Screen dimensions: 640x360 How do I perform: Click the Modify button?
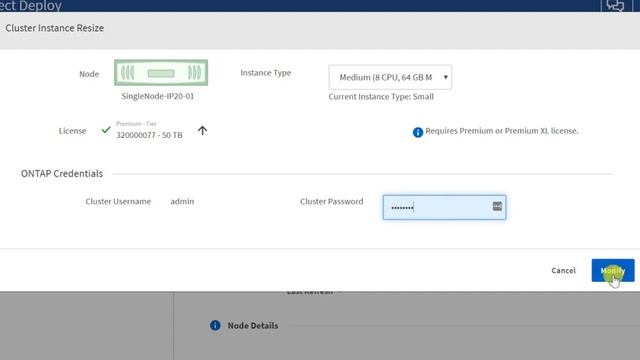click(x=613, y=270)
